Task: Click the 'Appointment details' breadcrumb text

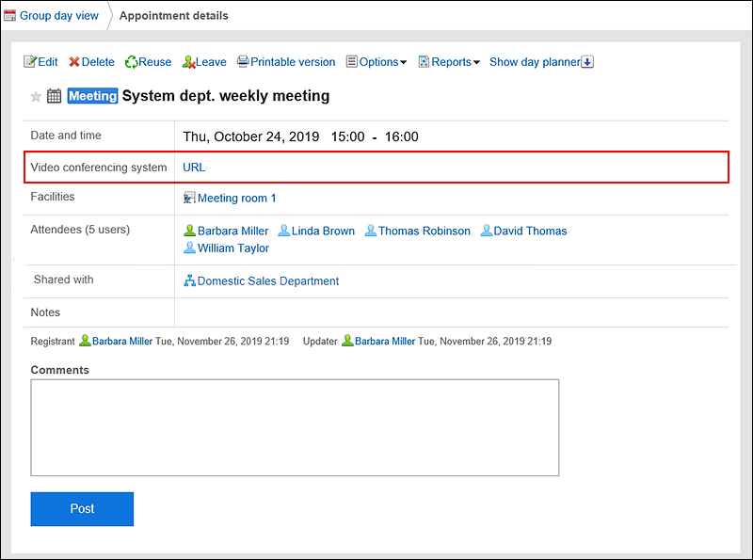Action: (x=174, y=16)
